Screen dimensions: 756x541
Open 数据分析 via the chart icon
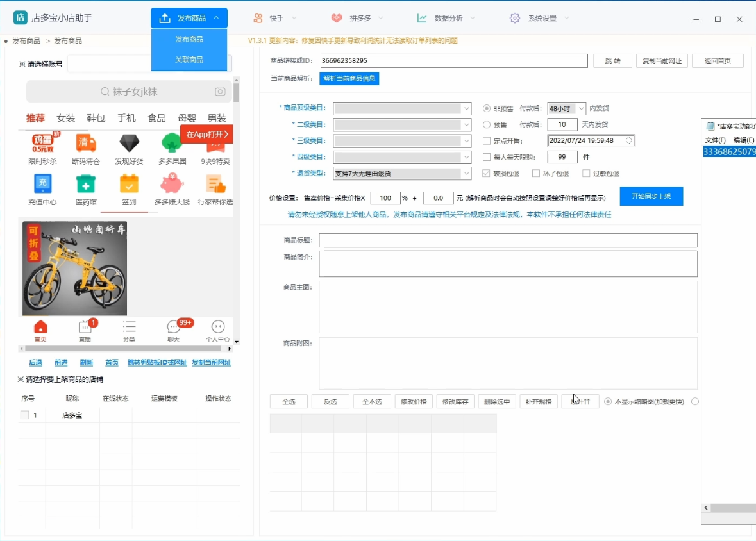pos(424,18)
